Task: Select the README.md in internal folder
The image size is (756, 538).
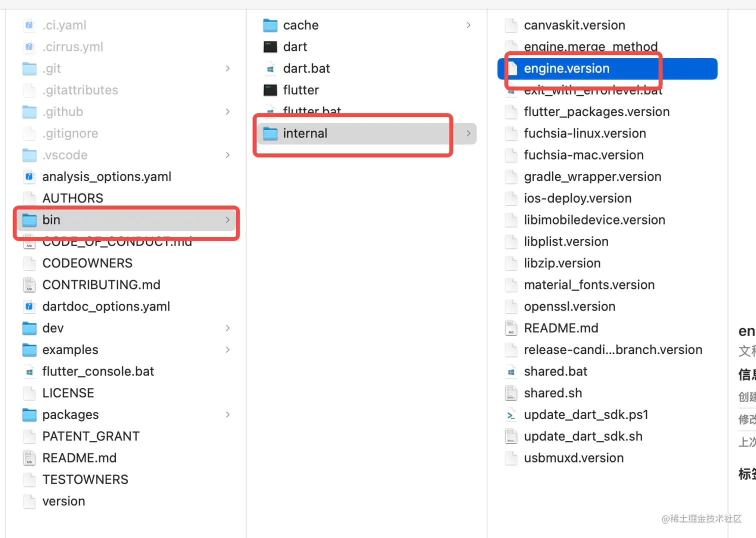Action: (561, 328)
